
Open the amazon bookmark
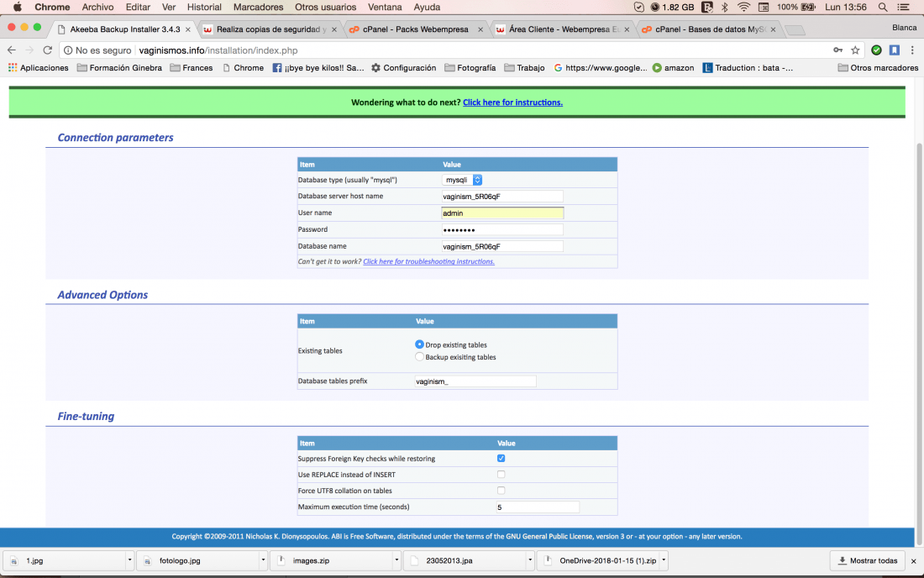pos(673,68)
